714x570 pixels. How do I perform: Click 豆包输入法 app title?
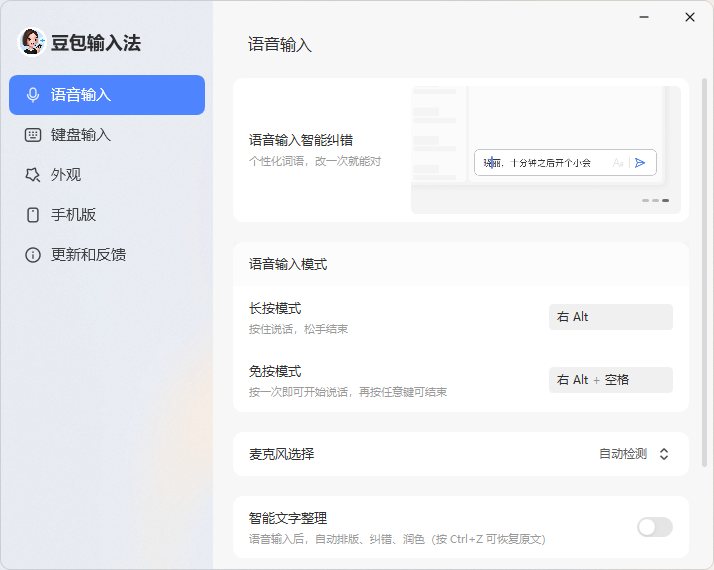pos(96,43)
